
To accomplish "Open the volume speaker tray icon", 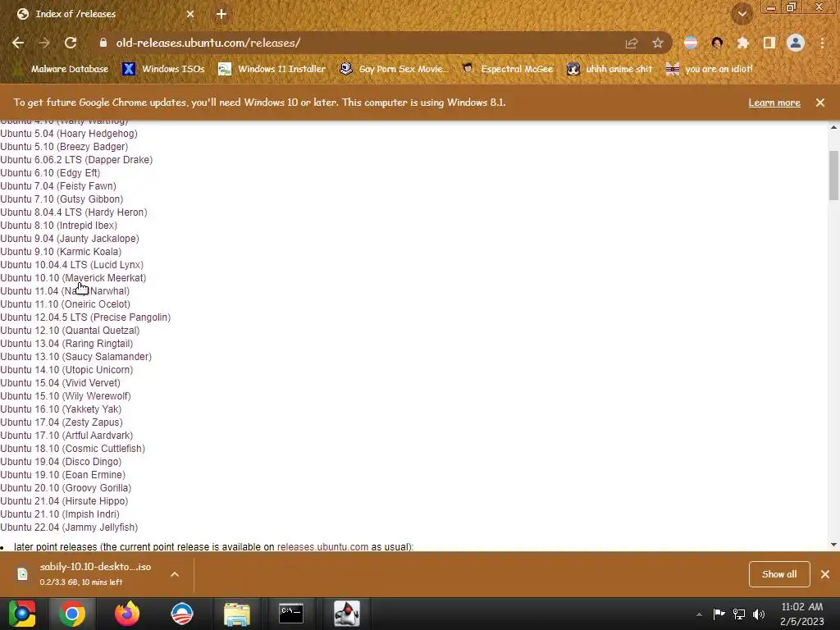I will 759,614.
